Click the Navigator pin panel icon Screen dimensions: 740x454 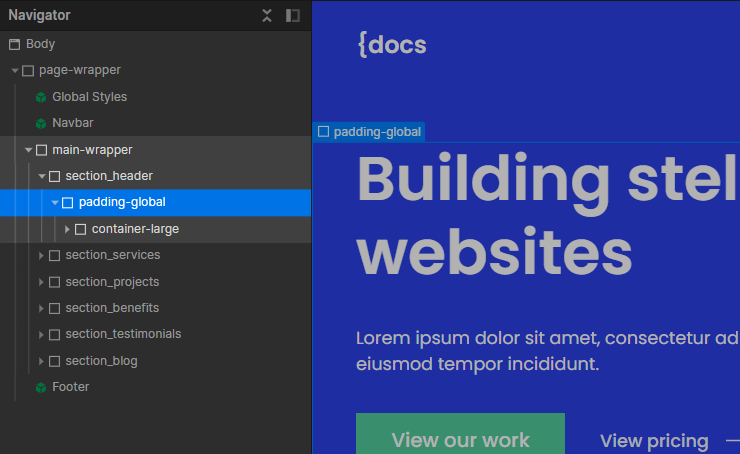(293, 16)
